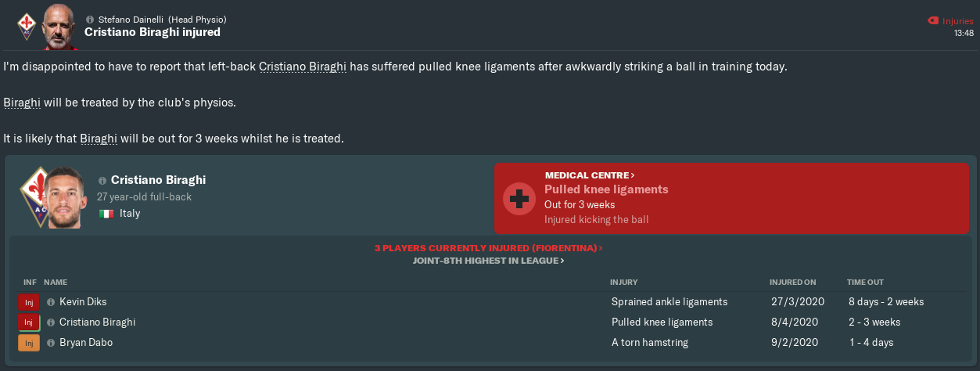Click the red Injuries tag icon
The height and width of the screenshot is (371, 980).
tap(931, 21)
